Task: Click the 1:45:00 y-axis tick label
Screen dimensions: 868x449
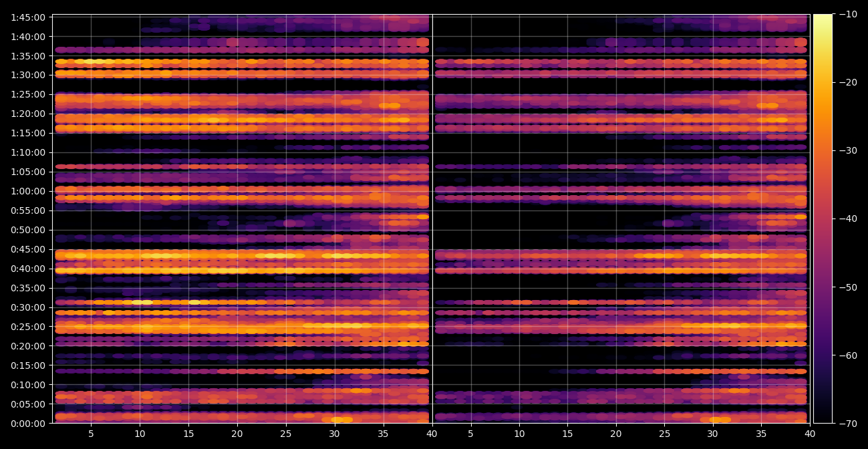Action: point(28,16)
